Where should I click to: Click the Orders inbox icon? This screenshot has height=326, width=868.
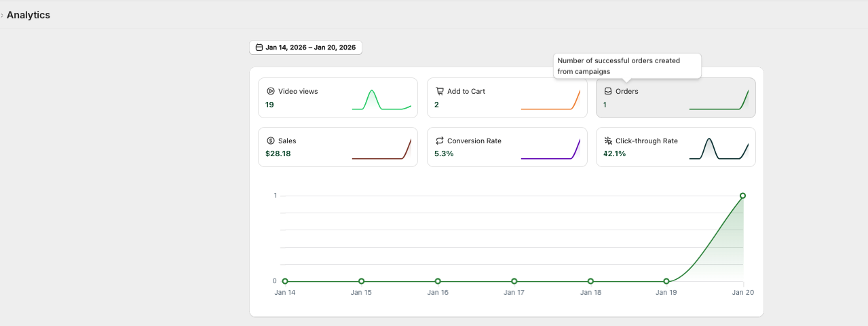point(608,91)
